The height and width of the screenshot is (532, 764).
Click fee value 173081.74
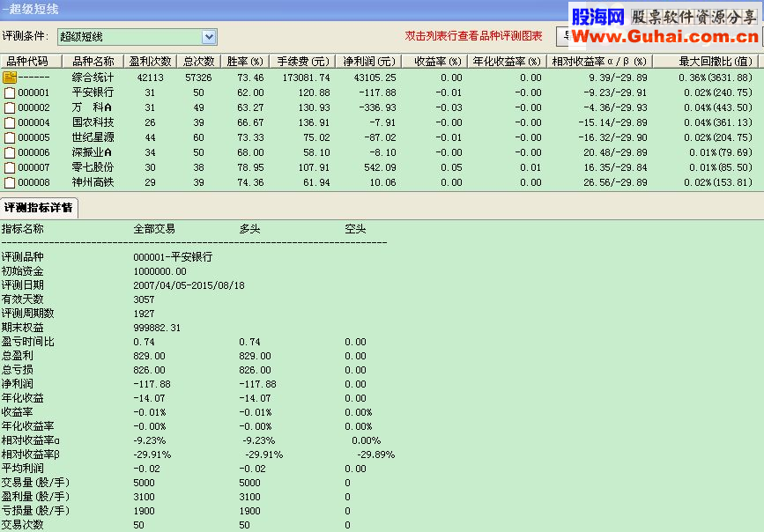(306, 78)
